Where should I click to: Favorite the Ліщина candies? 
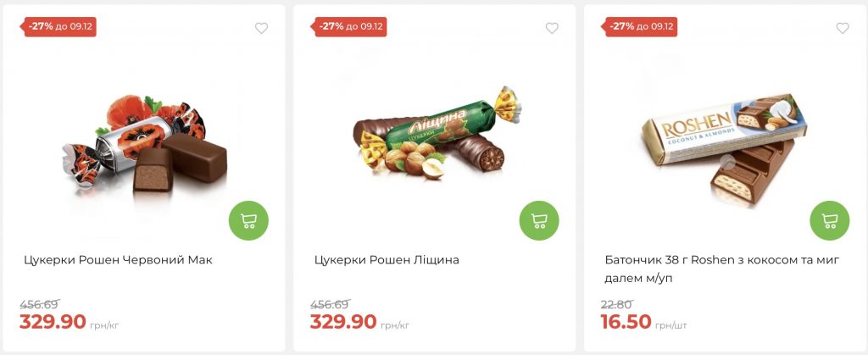(552, 28)
